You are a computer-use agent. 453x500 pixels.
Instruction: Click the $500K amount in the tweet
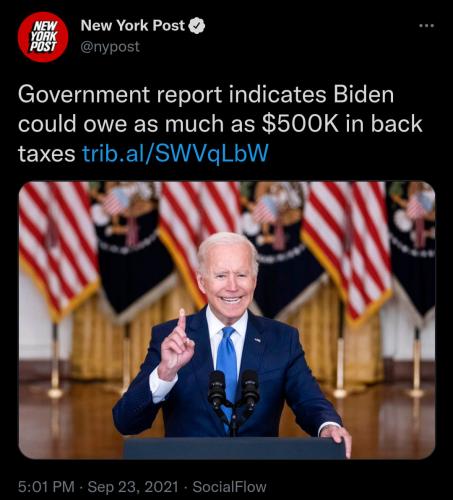300,124
